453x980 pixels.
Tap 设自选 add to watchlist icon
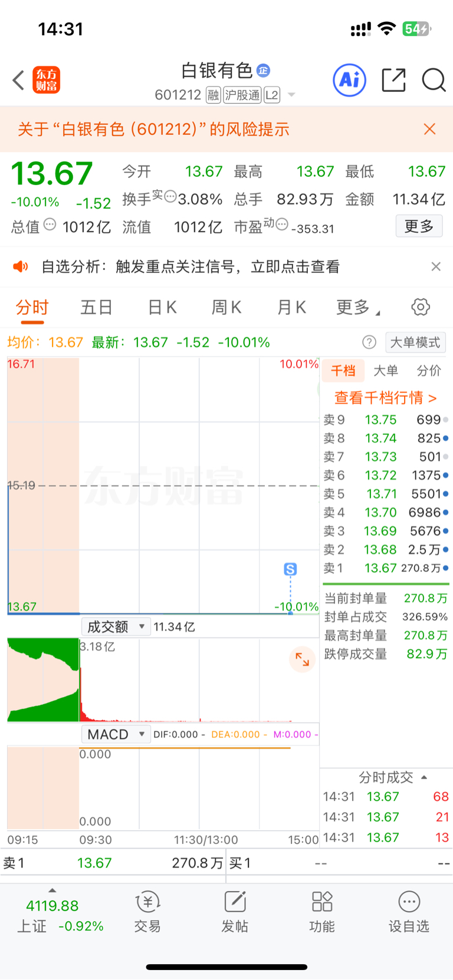pos(409,912)
